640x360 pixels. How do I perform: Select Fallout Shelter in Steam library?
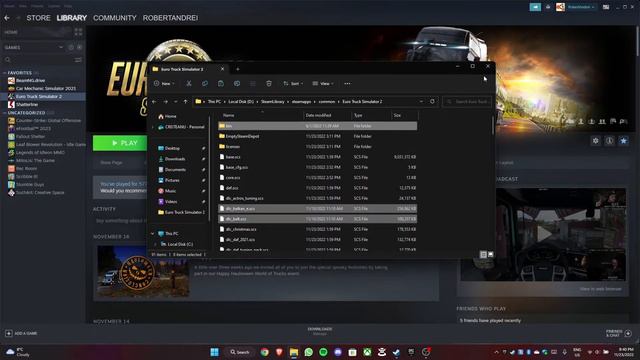(30, 137)
